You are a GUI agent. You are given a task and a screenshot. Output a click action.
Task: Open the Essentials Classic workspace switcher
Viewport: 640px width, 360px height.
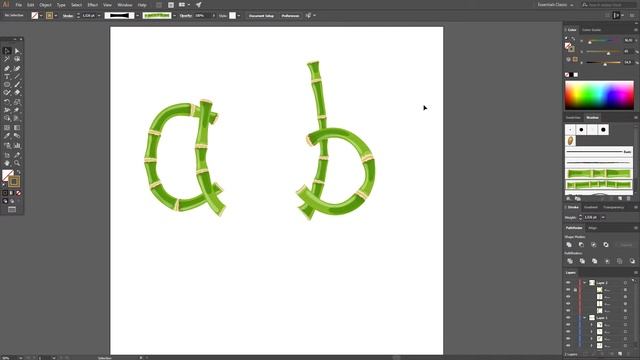coord(555,5)
